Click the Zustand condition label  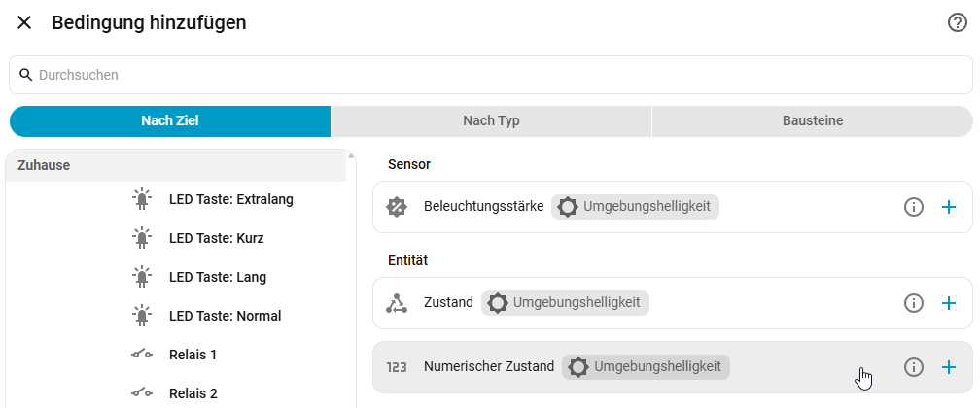tap(448, 302)
